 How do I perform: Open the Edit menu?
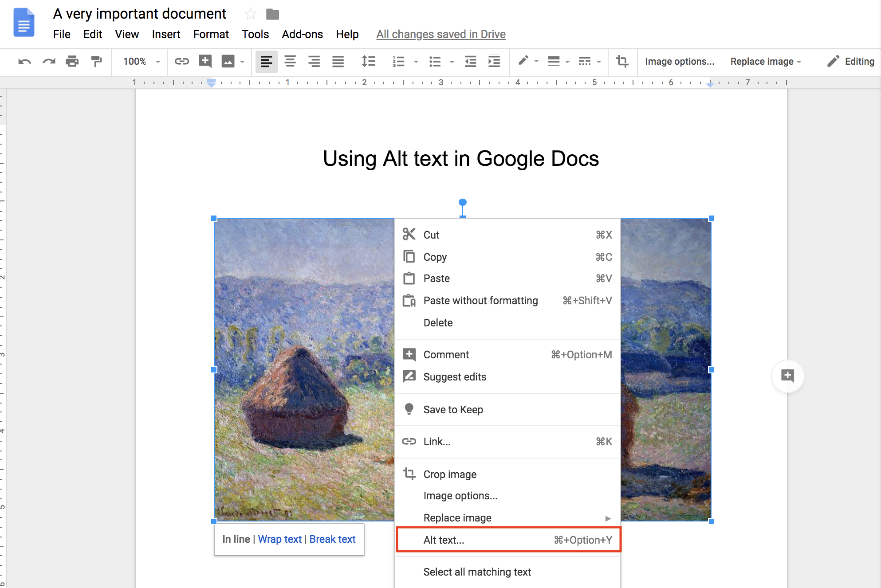[93, 34]
